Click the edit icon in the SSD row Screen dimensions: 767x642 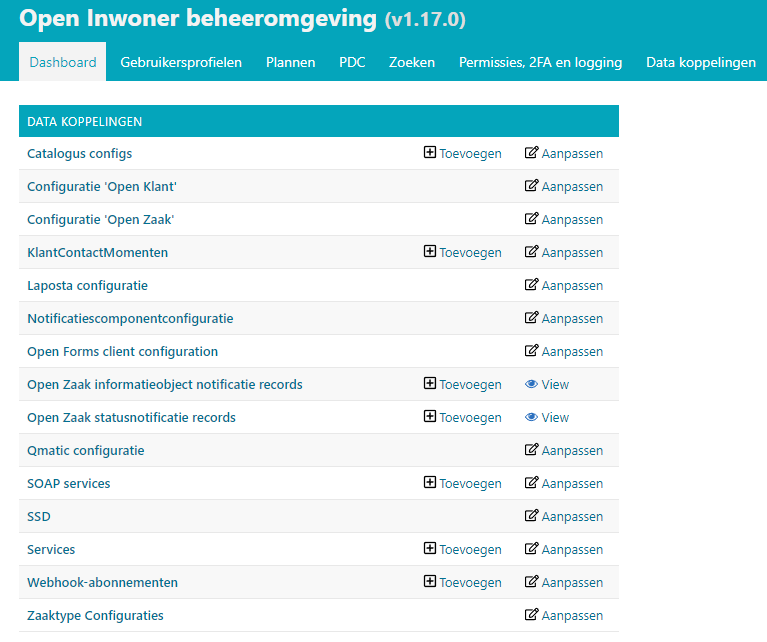click(532, 516)
